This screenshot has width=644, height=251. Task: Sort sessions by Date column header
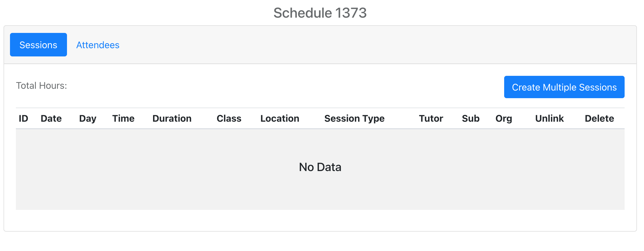tap(51, 118)
